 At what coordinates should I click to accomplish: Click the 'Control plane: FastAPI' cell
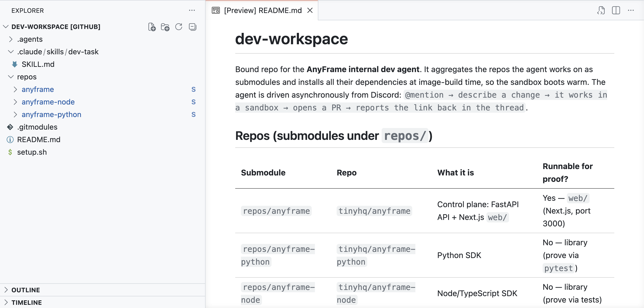[x=478, y=211]
